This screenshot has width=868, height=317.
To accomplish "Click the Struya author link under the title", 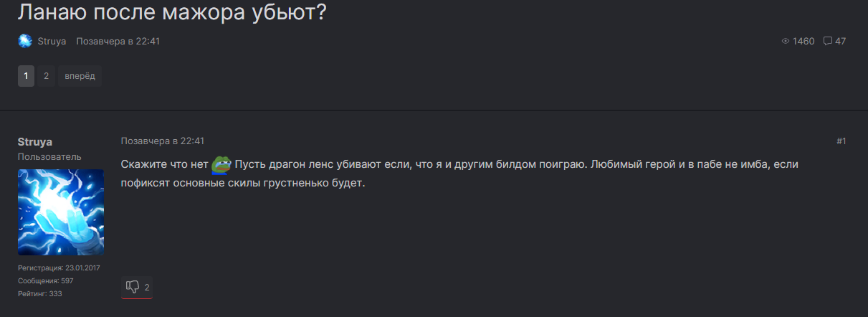I will pyautogui.click(x=52, y=41).
